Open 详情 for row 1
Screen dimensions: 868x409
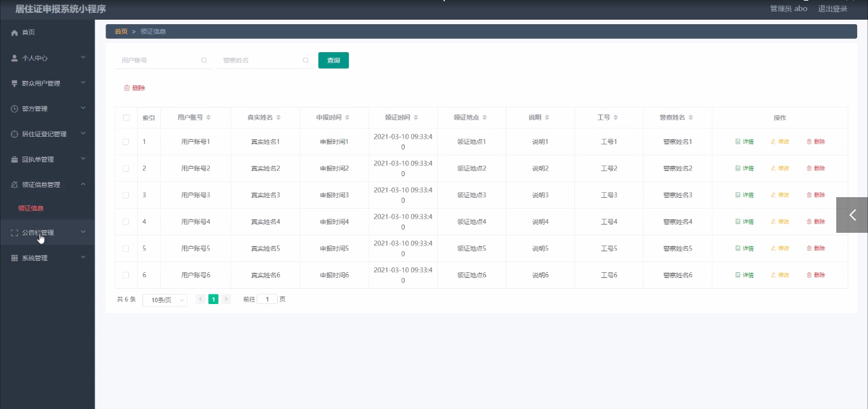[x=745, y=142]
